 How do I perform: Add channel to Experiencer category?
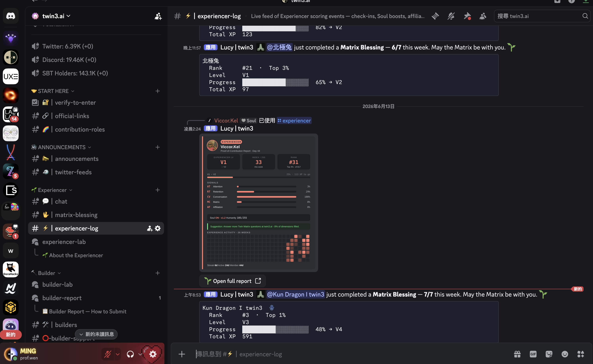158,190
